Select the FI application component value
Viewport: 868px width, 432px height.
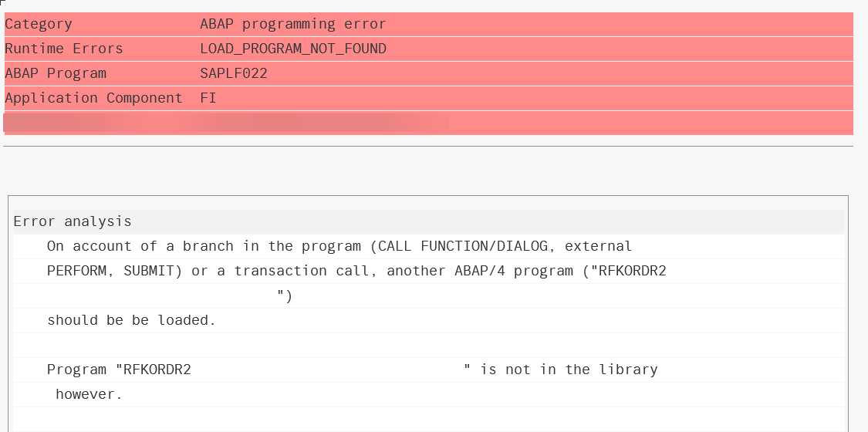click(x=208, y=98)
